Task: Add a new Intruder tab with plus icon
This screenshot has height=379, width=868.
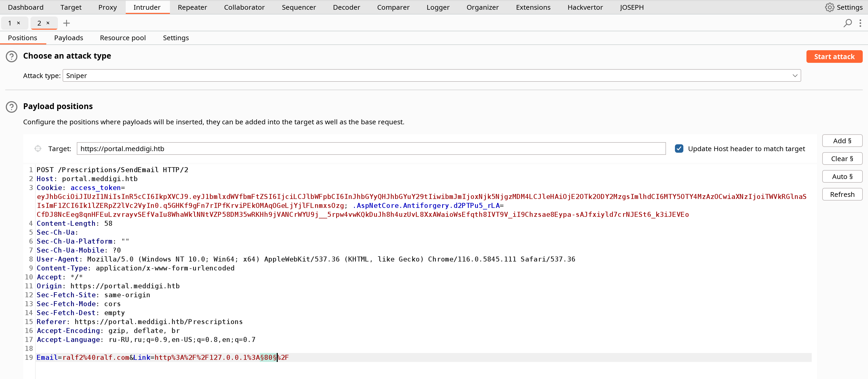Action: tap(66, 23)
